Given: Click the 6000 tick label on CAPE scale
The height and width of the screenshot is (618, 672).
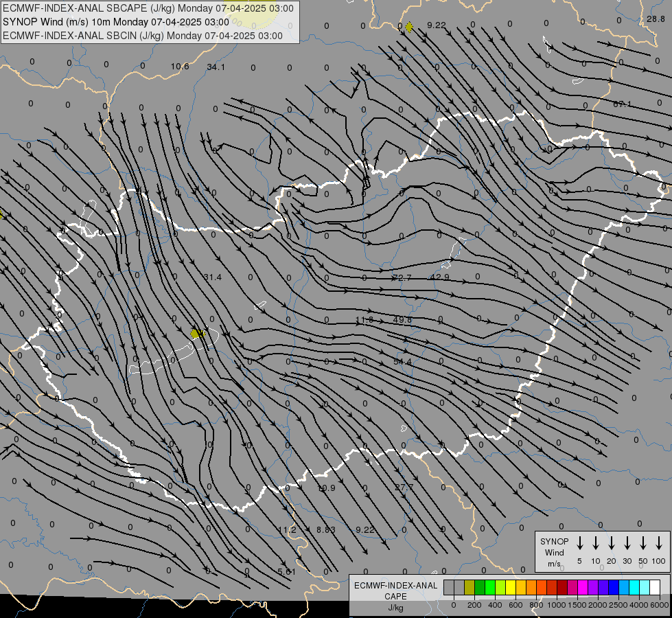Looking at the screenshot, I should click(659, 605).
